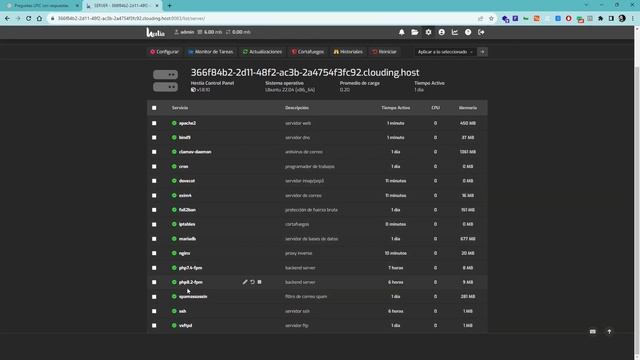Open the 'Aplicar a lo seleccionado' dropdown
The width and height of the screenshot is (640, 360).
point(444,52)
